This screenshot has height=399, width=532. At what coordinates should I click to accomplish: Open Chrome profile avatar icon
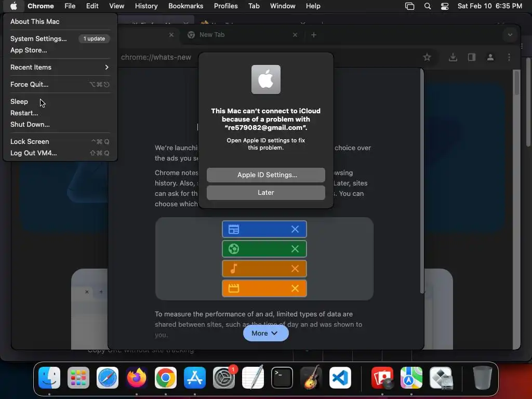point(490,57)
